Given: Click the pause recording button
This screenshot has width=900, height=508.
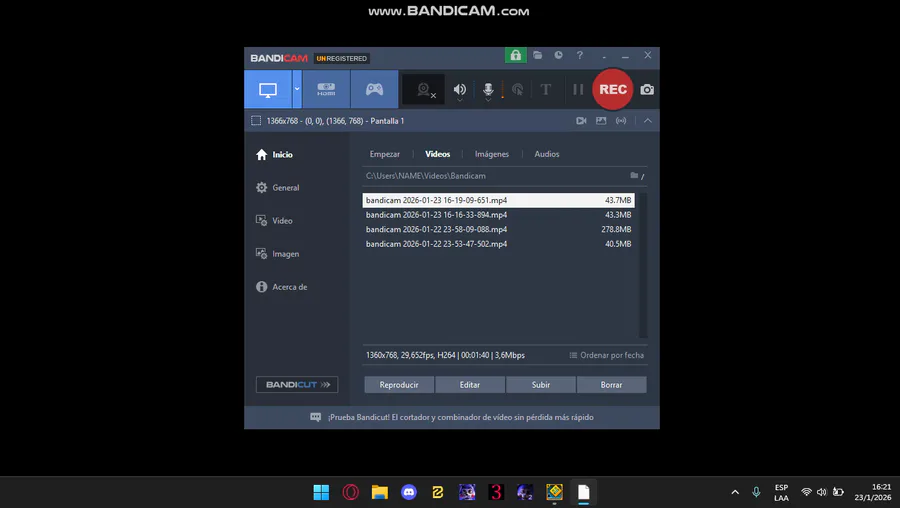Looking at the screenshot, I should pos(578,90).
